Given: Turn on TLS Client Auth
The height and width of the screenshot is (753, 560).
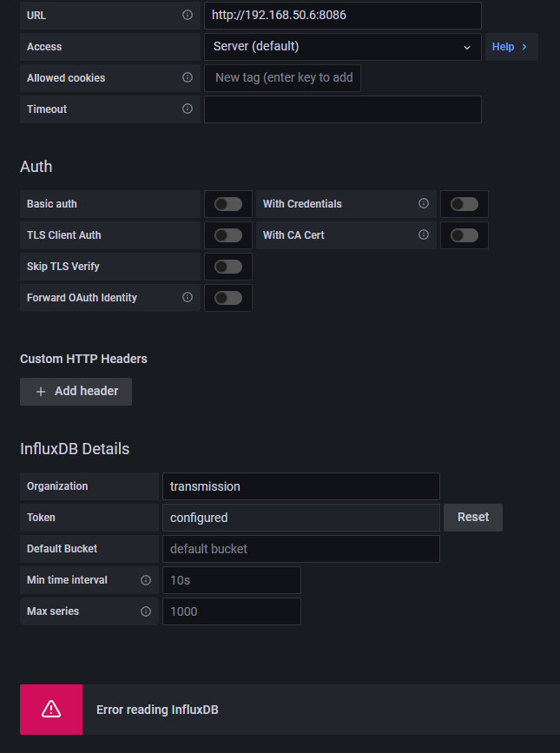Looking at the screenshot, I should (x=228, y=235).
